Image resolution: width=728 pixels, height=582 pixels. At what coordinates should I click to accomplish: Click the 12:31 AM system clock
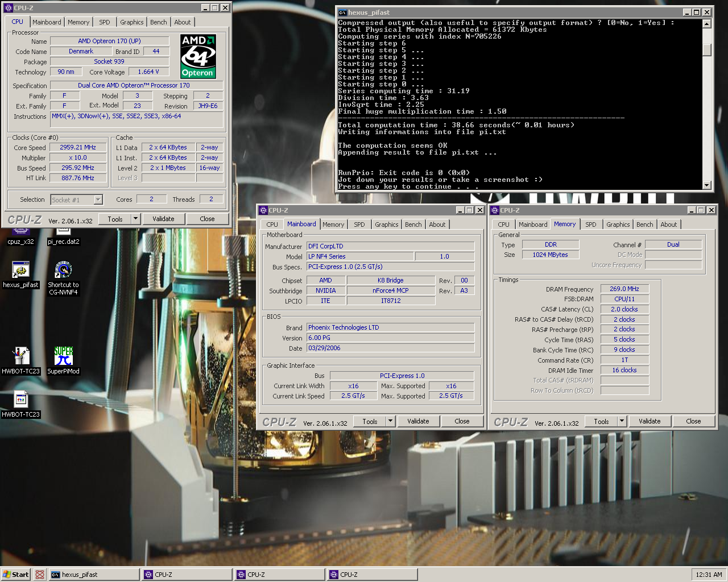[x=709, y=575]
